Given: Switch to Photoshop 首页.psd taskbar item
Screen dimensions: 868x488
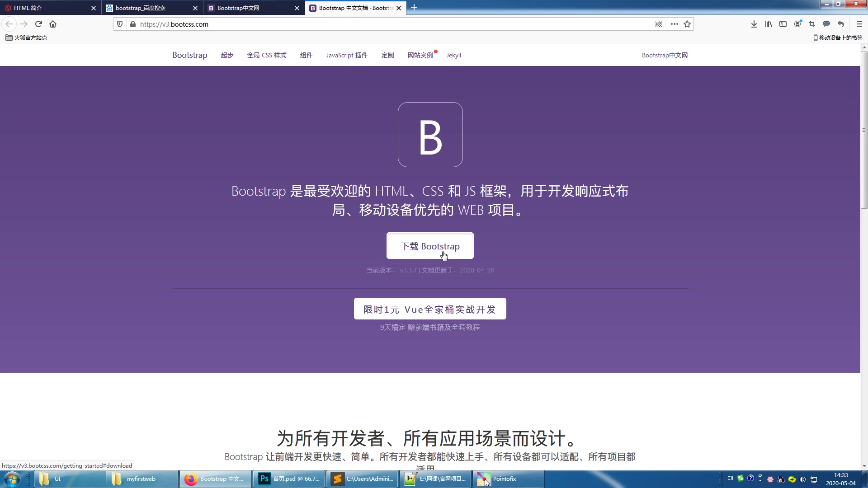Looking at the screenshot, I should (289, 479).
